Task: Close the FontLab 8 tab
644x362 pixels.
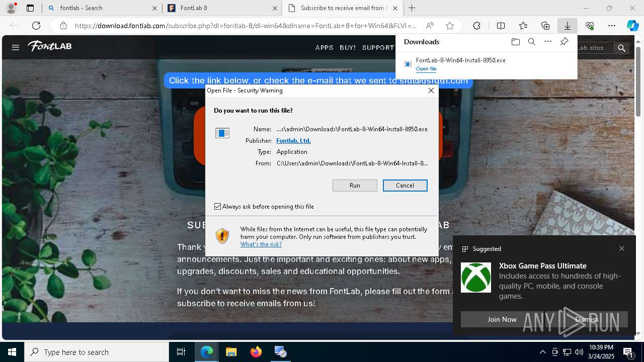Action: 275,8
